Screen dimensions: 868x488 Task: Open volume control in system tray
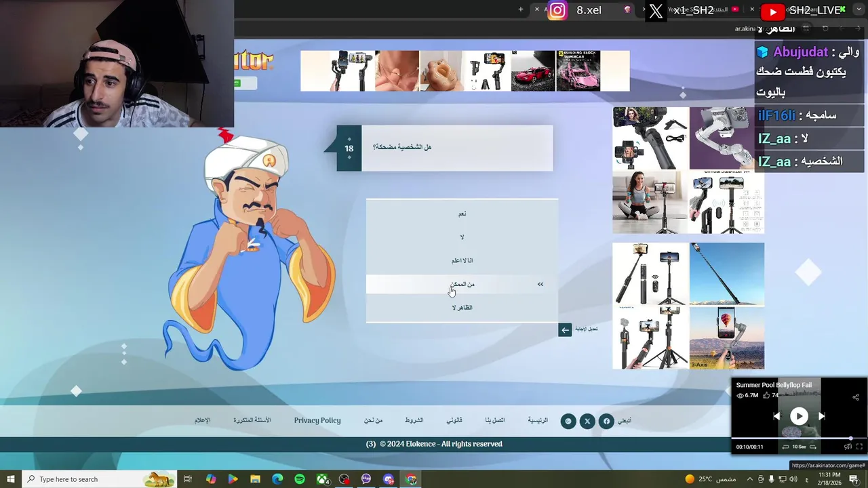(x=793, y=479)
